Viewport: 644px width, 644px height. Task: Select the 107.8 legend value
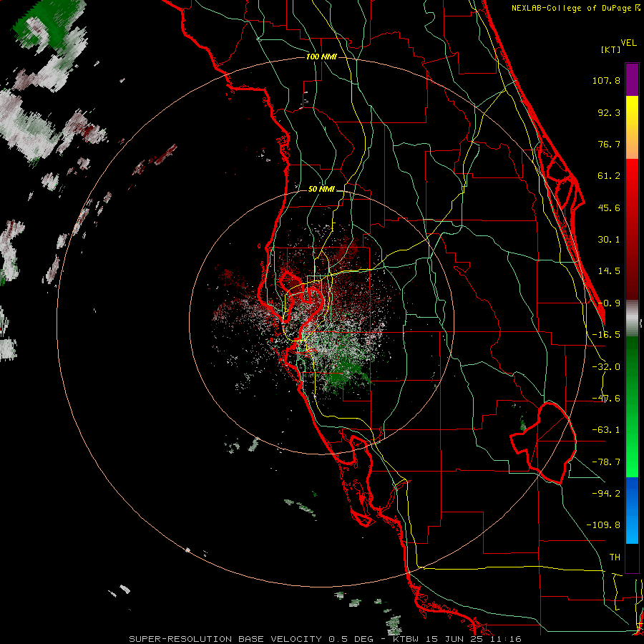[606, 80]
